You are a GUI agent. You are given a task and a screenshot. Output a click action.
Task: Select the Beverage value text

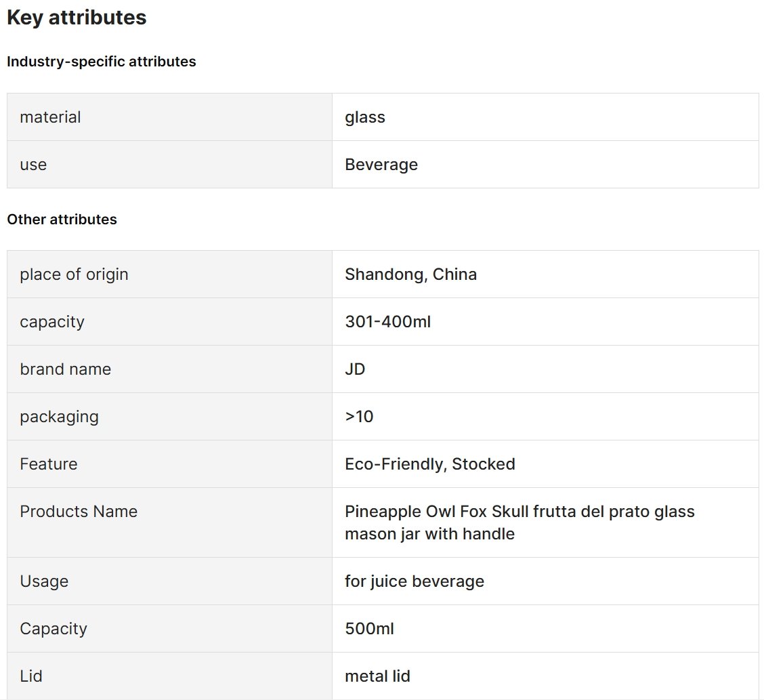click(381, 165)
